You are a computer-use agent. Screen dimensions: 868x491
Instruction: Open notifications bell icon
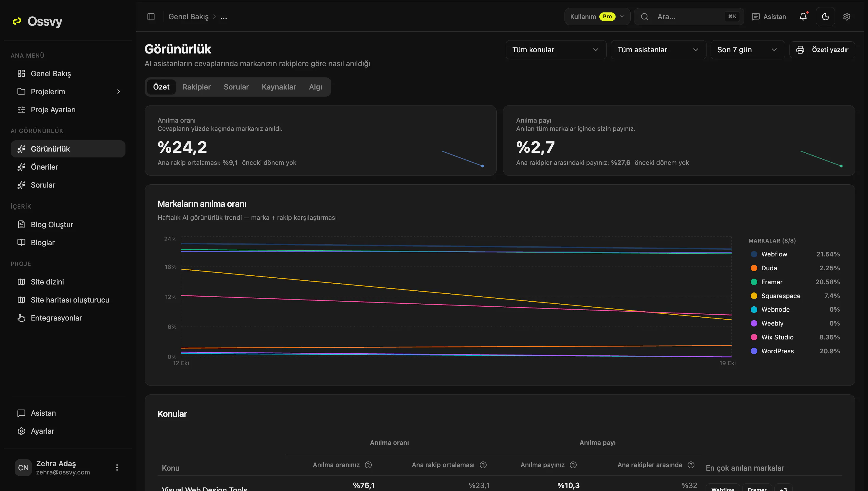pos(803,17)
